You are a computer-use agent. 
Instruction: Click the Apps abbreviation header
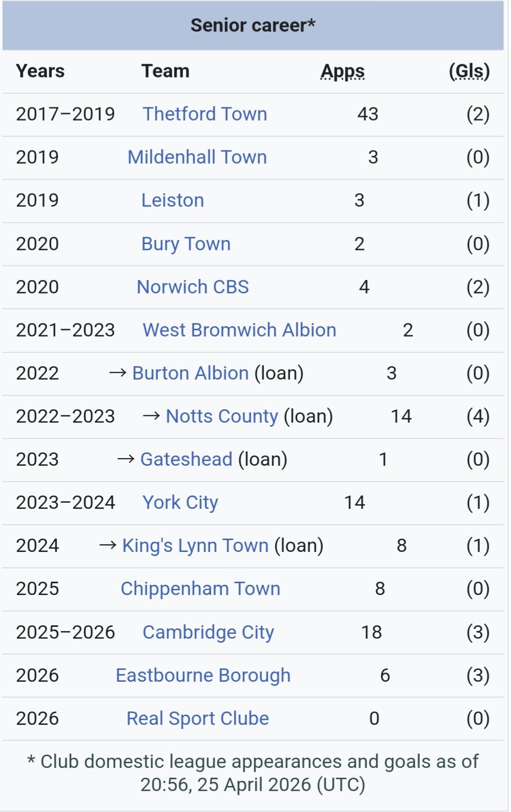coord(343,71)
